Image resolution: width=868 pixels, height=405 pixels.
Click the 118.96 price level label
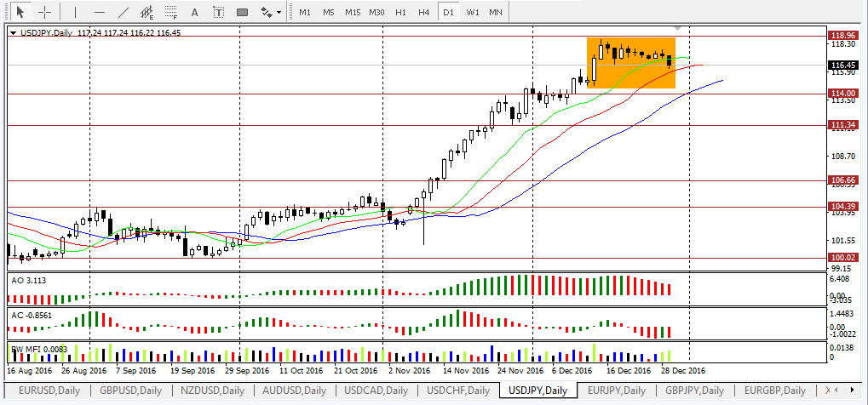coord(843,36)
